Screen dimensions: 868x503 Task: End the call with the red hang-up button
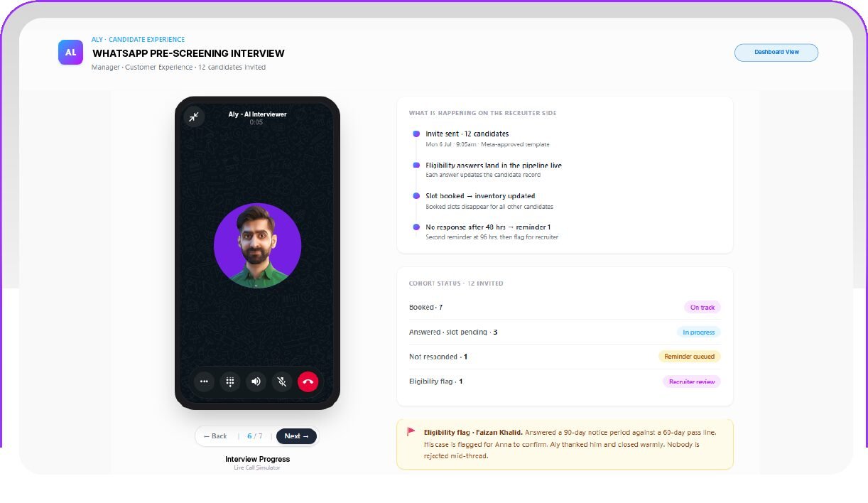coord(308,382)
